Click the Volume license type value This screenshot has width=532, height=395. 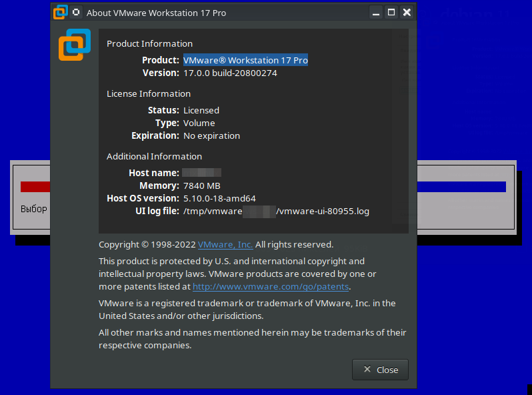click(199, 123)
